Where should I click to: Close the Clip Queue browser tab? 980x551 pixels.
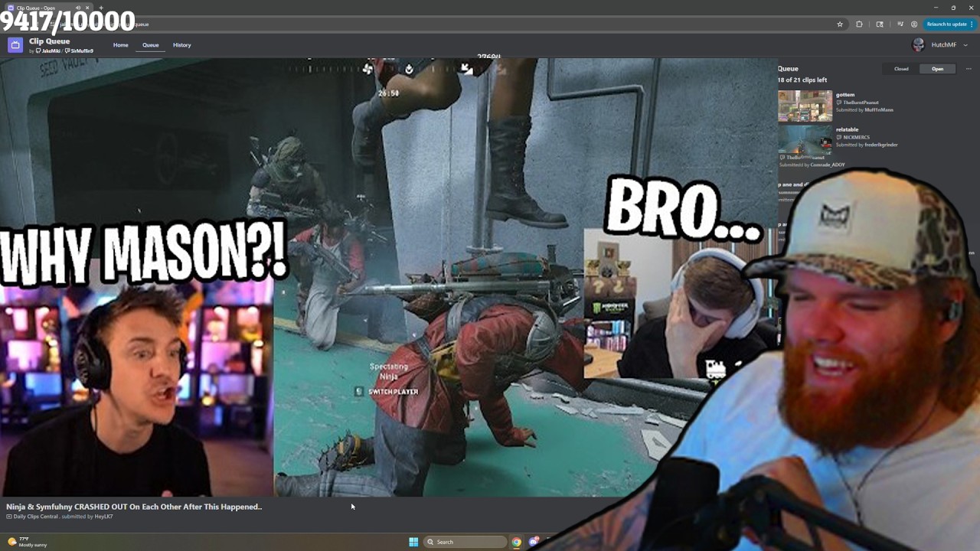coord(87,8)
